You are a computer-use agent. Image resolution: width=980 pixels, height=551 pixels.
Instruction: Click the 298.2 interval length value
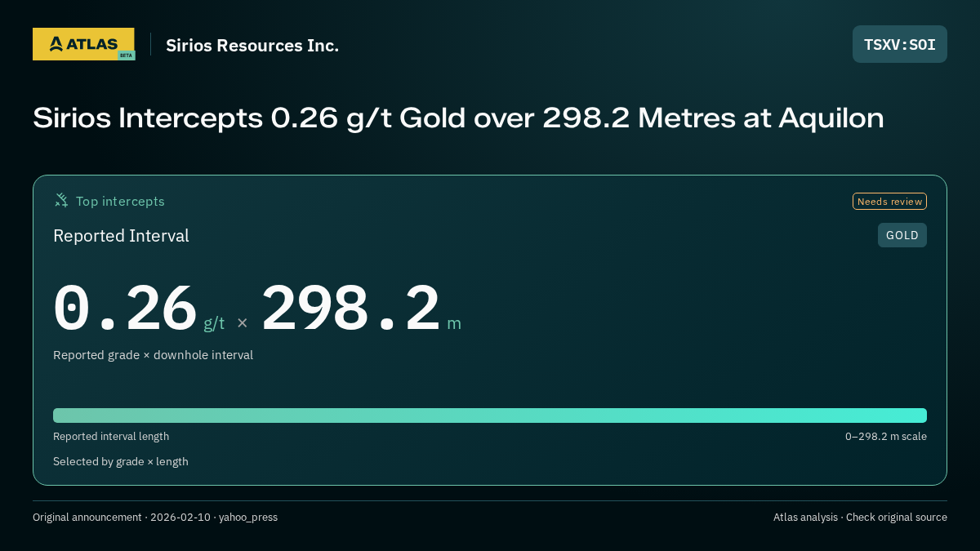351,309
